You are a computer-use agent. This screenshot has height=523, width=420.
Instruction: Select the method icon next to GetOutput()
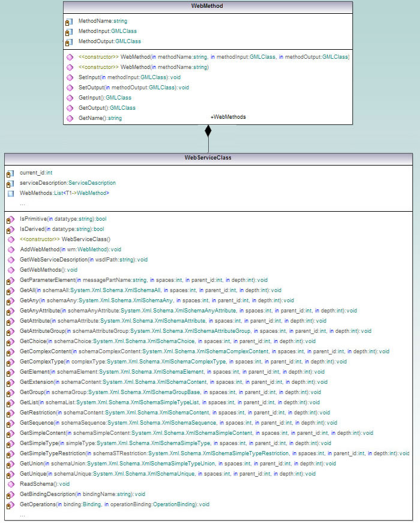(70, 108)
